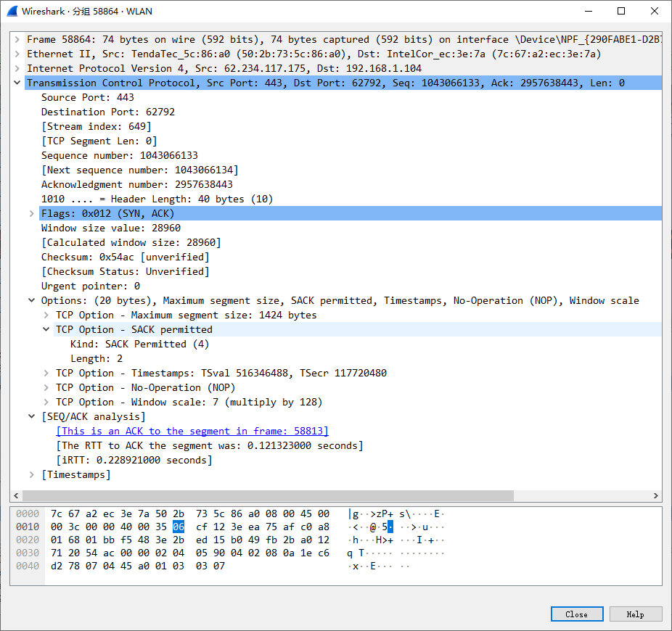
Task: Open the link to frame 58813
Action: tap(193, 431)
